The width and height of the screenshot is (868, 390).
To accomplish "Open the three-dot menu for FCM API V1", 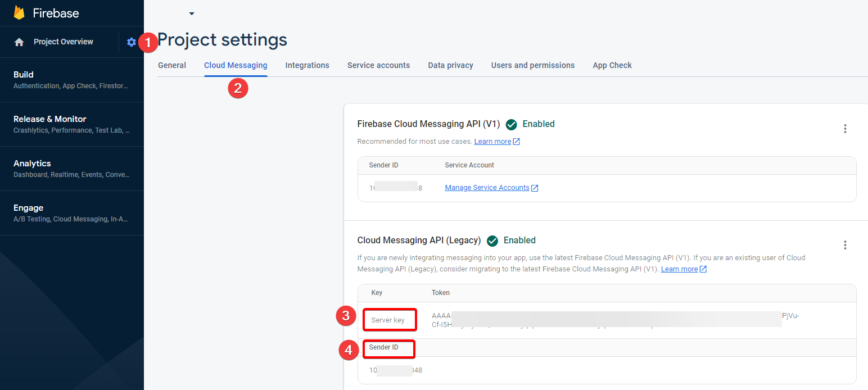I will tap(845, 129).
